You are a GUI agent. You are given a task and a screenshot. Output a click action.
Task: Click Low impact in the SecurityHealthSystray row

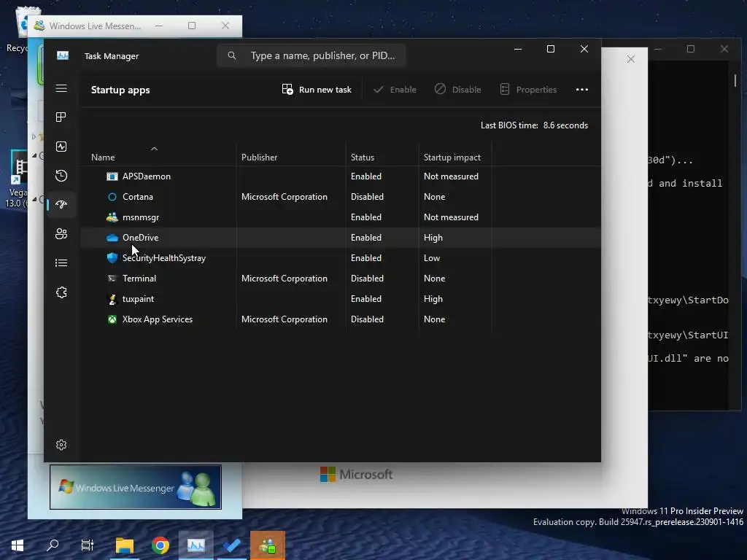[x=432, y=258]
